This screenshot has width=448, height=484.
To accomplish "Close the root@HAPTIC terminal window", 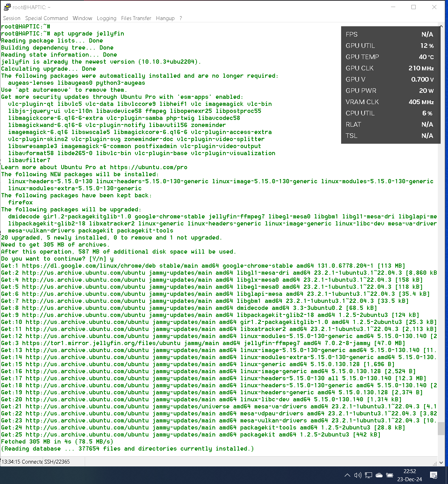I will pos(434,7).
